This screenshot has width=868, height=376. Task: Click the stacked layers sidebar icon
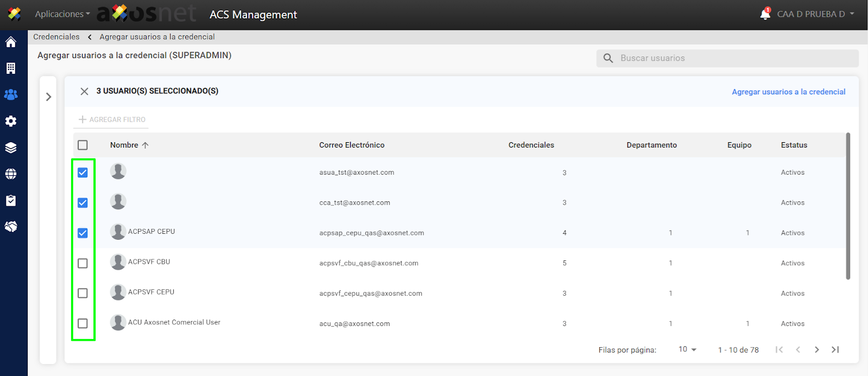pos(11,148)
